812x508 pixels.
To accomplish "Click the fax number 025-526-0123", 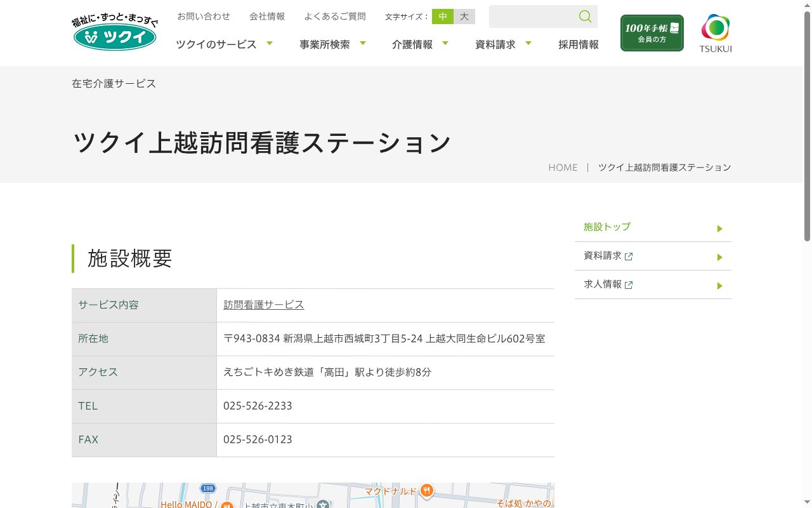I will click(x=258, y=439).
